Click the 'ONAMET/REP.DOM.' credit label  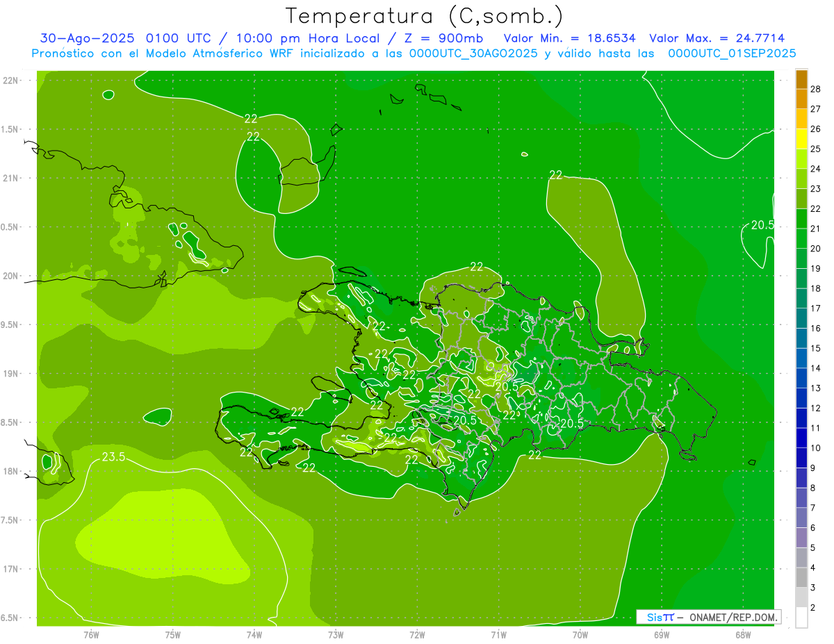[735, 617]
